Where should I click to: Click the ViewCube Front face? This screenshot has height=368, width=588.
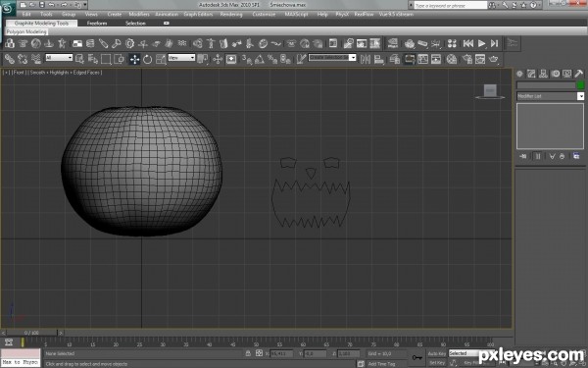490,90
